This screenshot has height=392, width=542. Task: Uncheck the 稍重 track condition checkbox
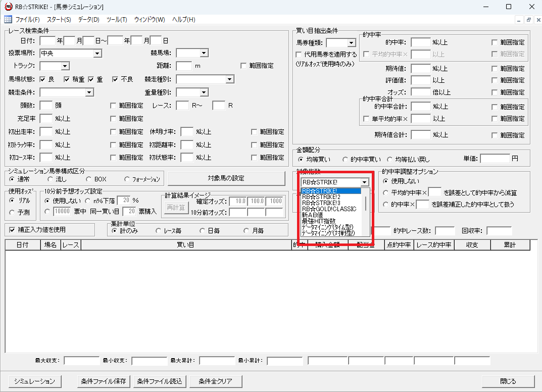click(x=67, y=79)
